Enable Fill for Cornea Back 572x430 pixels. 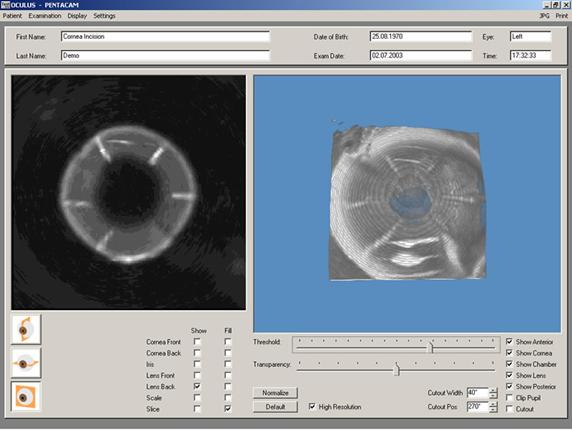click(228, 353)
